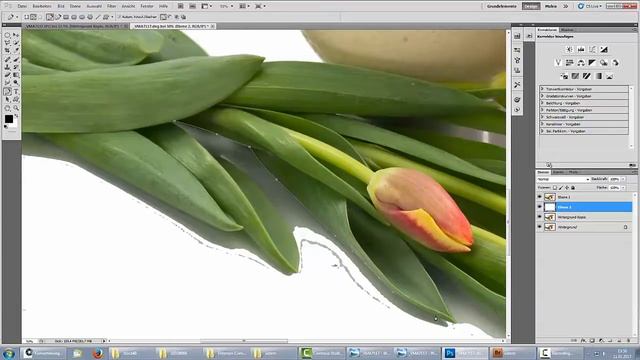Screen dimensions: 640x360
Task: Expand Schwarzweiß presets
Action: (542, 117)
